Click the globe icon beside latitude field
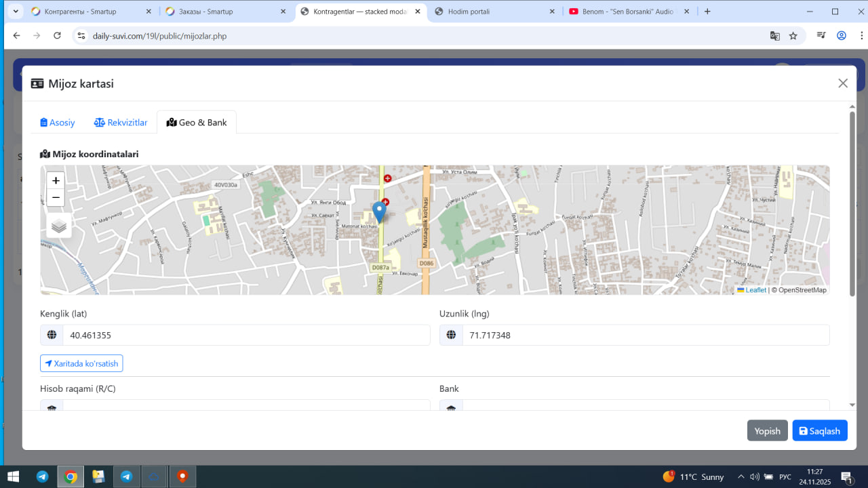868x488 pixels. click(x=52, y=335)
